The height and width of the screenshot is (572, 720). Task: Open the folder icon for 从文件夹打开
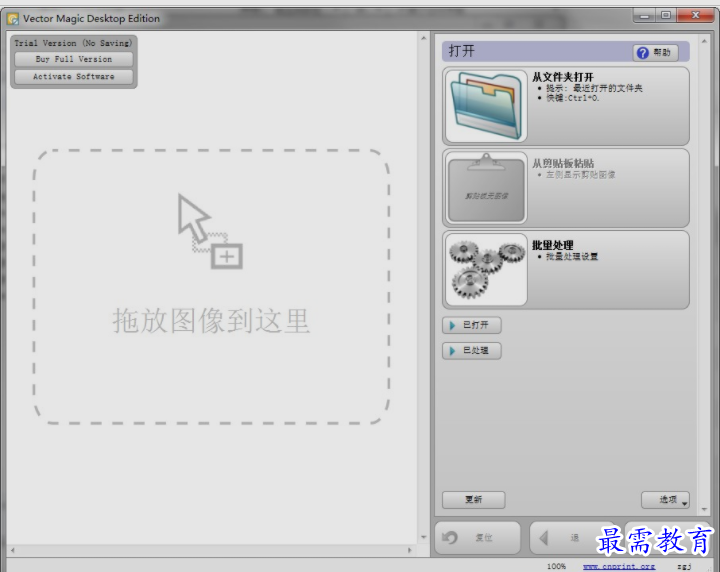pyautogui.click(x=486, y=106)
